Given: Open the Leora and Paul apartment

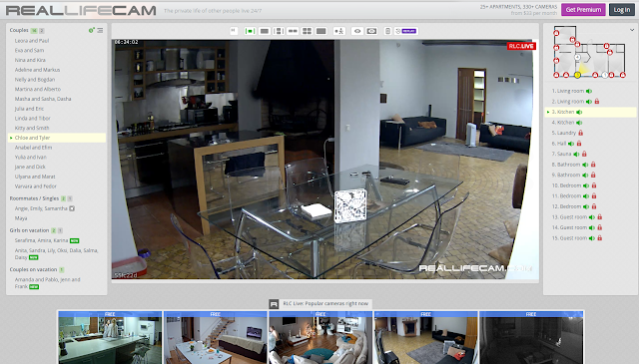Looking at the screenshot, I should click(32, 41).
